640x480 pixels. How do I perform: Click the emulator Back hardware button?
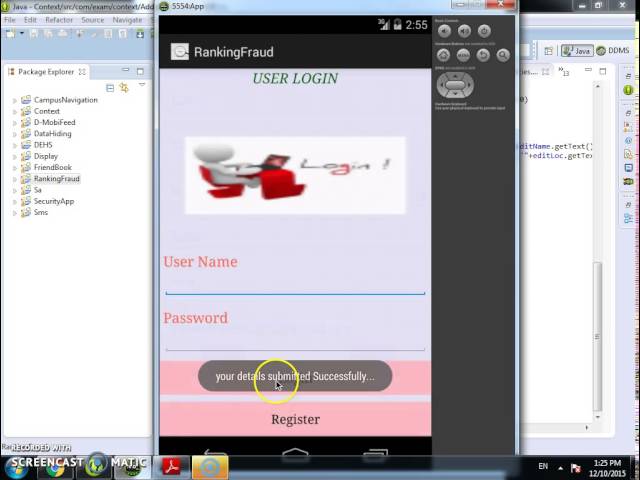483,55
